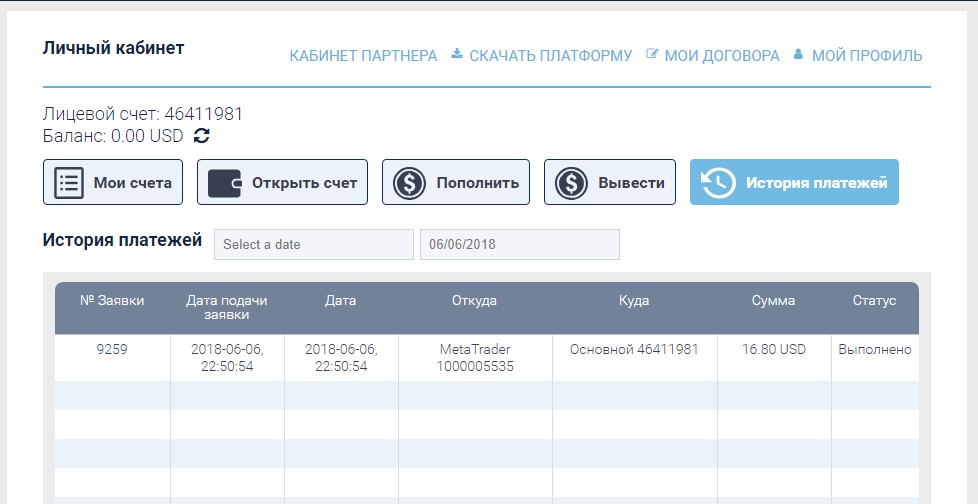978x504 pixels.
Task: Click the edit icon beside Мои договора
Action: coord(653,54)
